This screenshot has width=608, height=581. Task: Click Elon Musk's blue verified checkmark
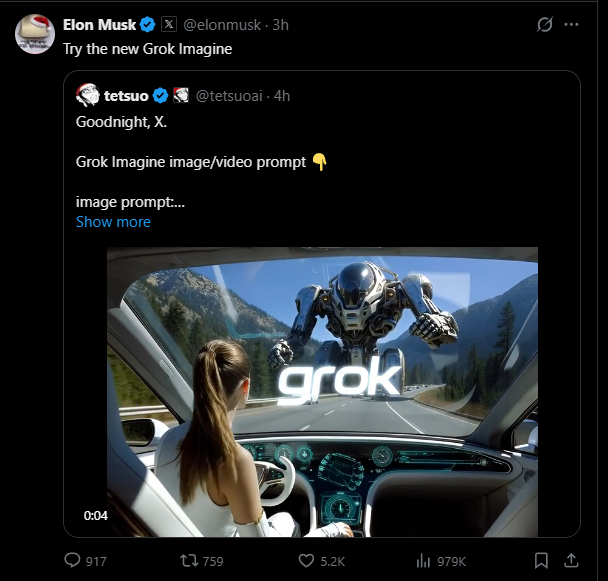point(148,25)
